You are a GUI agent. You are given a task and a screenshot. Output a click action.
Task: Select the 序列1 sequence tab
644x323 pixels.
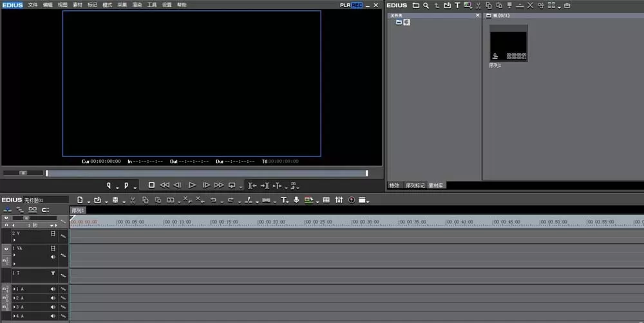point(78,210)
